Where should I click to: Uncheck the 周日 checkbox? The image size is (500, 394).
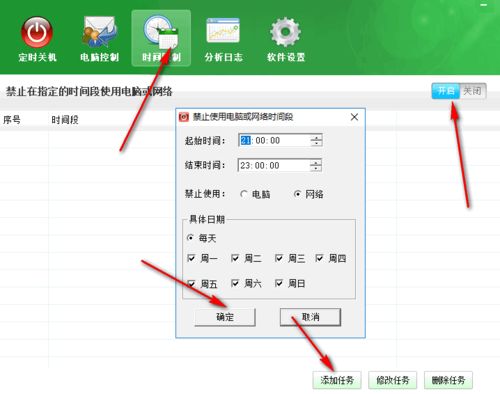tap(279, 284)
